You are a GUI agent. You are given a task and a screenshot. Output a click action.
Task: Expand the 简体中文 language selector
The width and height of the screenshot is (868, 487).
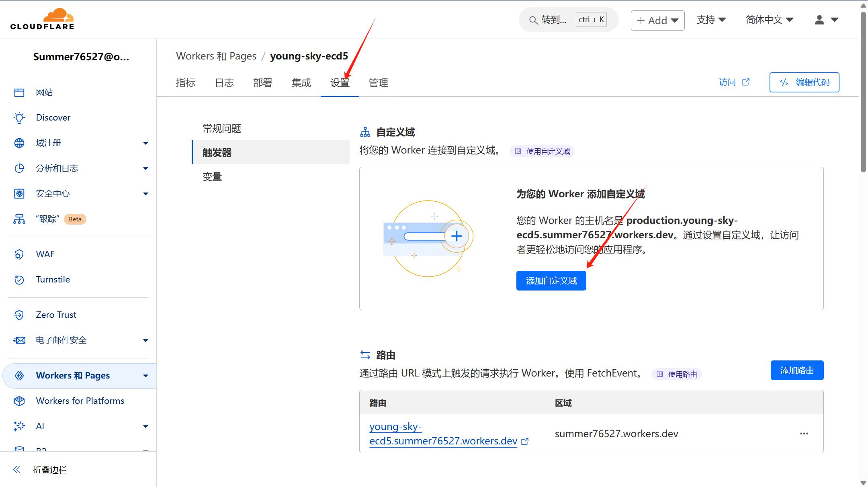coord(768,20)
